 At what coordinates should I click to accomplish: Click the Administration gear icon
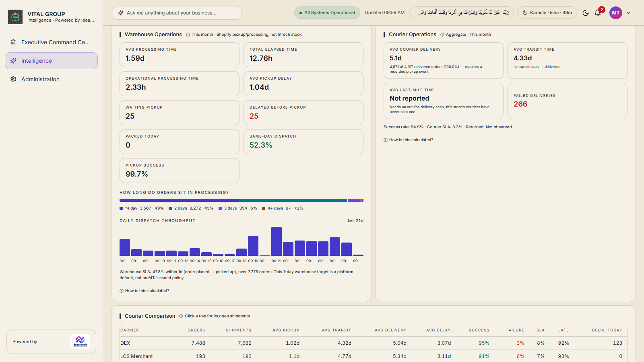click(13, 79)
